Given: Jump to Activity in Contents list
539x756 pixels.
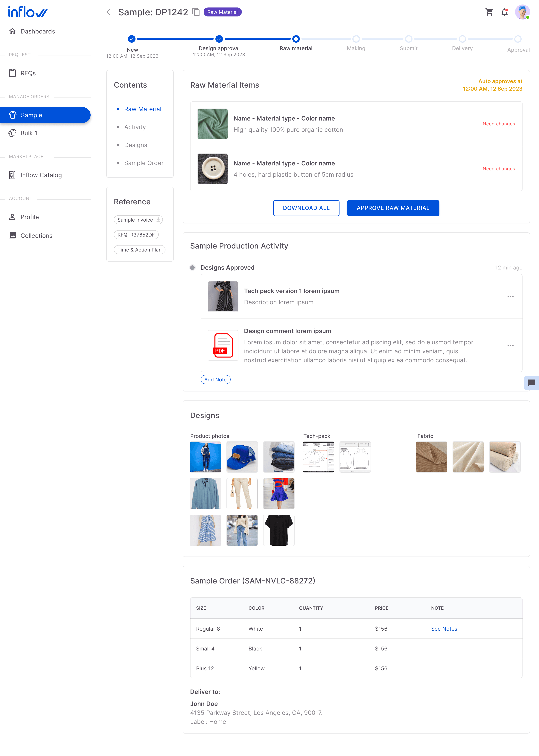Looking at the screenshot, I should pos(135,127).
